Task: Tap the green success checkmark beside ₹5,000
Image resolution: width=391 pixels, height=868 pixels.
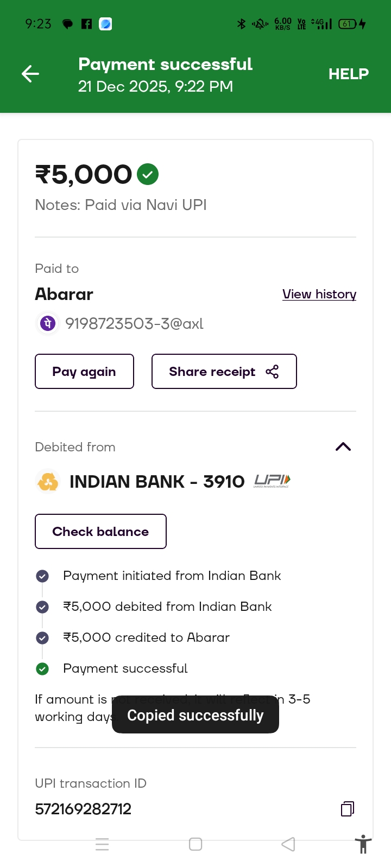Action: click(x=148, y=174)
